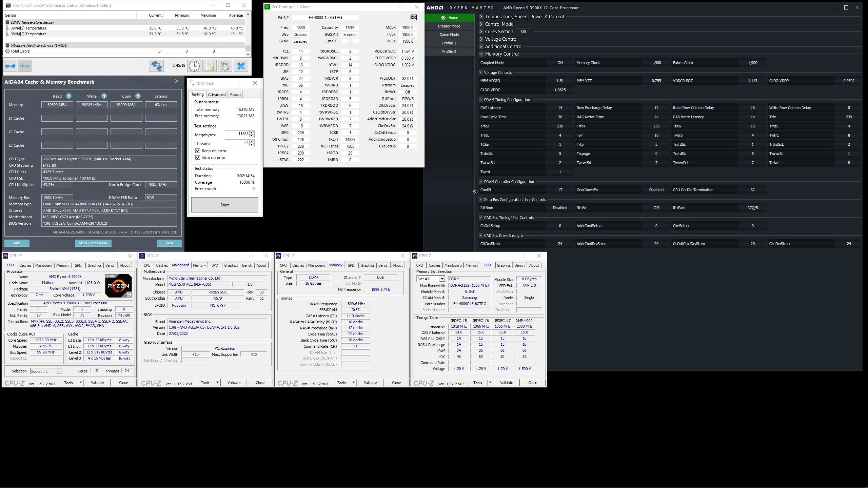Click ZenTimings green Z title icon
The width and height of the screenshot is (868, 488).
pos(267,6)
